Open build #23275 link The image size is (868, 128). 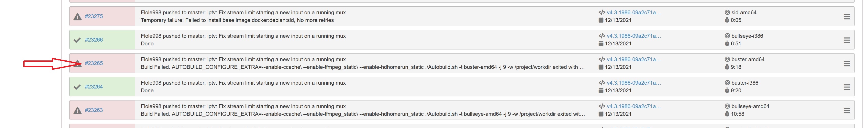pyautogui.click(x=94, y=16)
